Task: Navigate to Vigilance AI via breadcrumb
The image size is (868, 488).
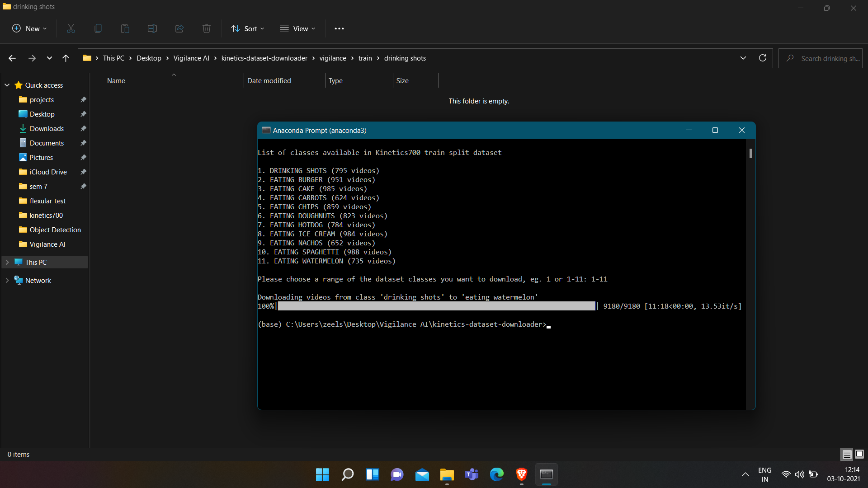Action: [x=191, y=58]
